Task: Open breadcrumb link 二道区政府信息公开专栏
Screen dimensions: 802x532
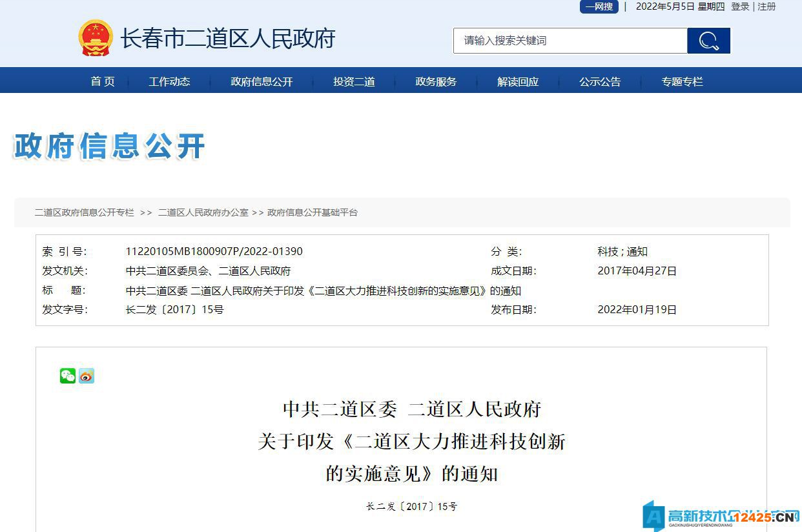Action: point(85,212)
